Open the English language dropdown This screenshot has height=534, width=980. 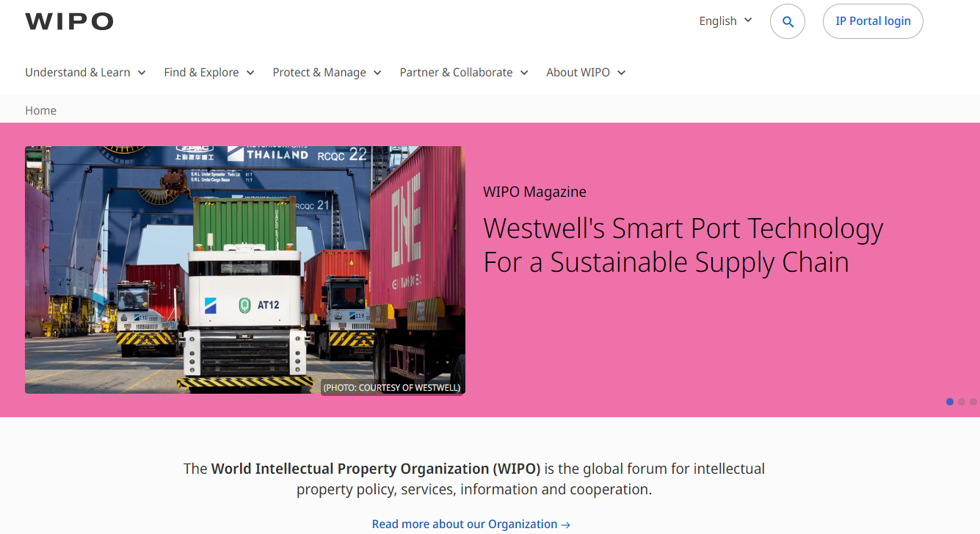(x=725, y=21)
